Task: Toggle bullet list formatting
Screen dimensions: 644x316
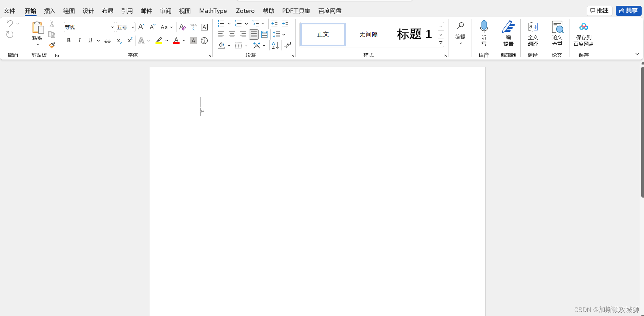Action: click(x=221, y=23)
